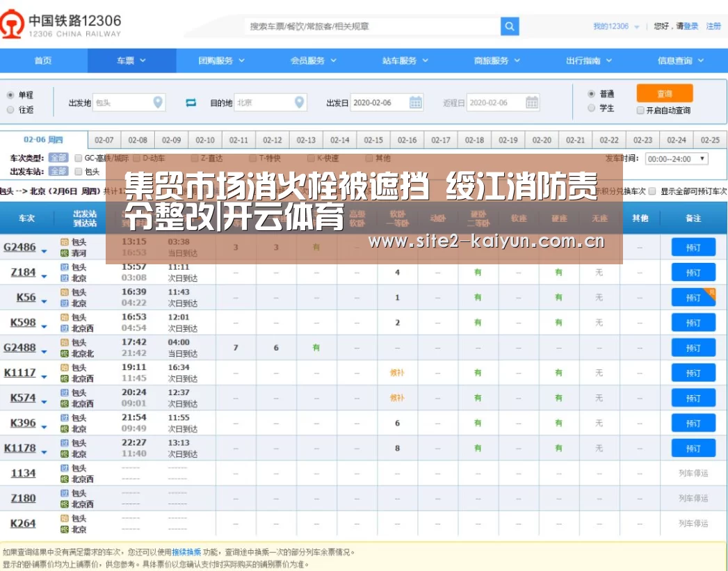Open the 发车时间 00:00--24:00 dropdown

point(677,159)
